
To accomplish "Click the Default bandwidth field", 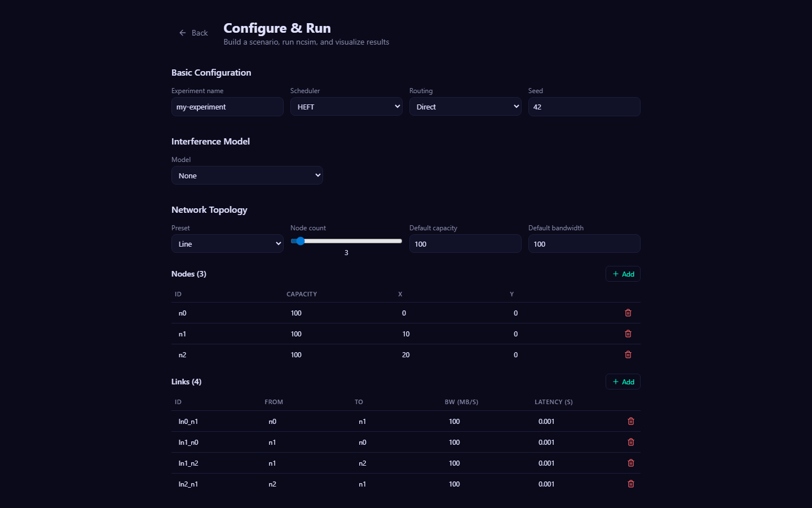I will coord(584,244).
